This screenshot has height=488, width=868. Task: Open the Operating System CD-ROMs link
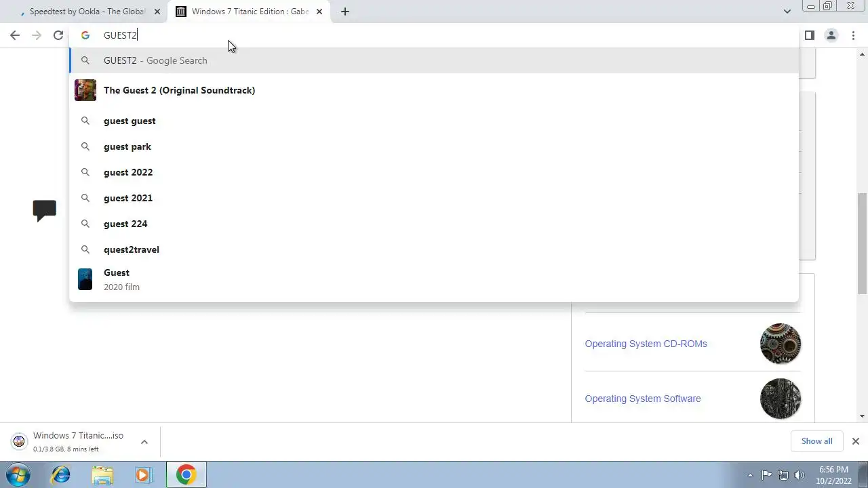pyautogui.click(x=646, y=344)
